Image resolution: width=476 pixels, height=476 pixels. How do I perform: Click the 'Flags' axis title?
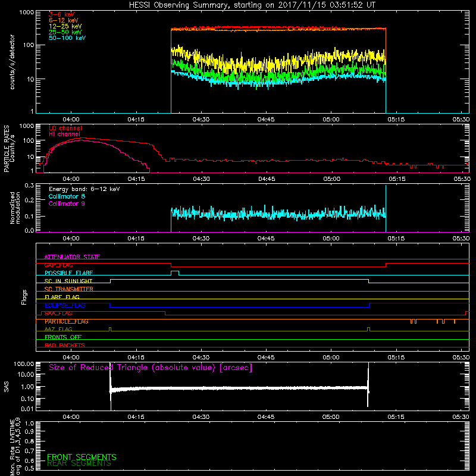coord(24,297)
